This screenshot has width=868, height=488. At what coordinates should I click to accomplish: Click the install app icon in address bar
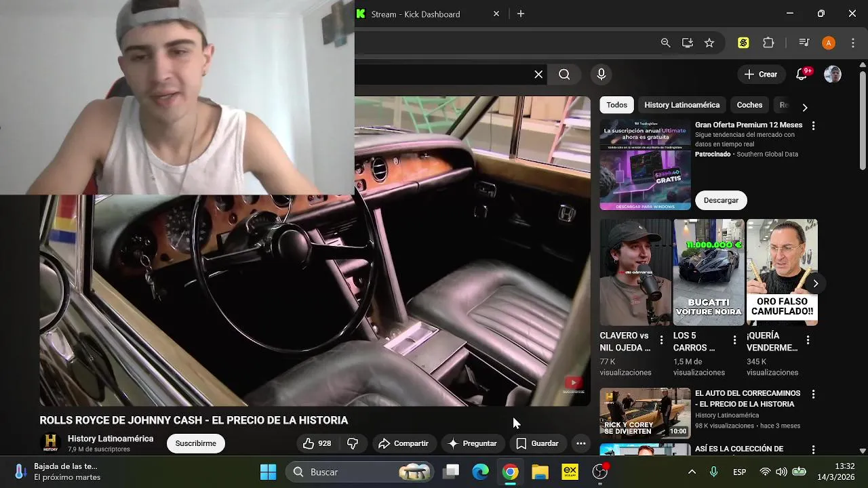687,43
